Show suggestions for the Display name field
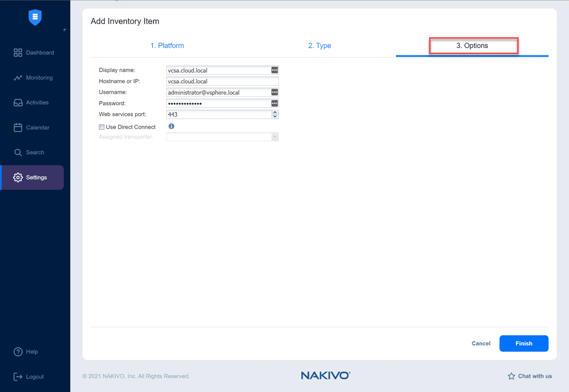 click(x=274, y=70)
